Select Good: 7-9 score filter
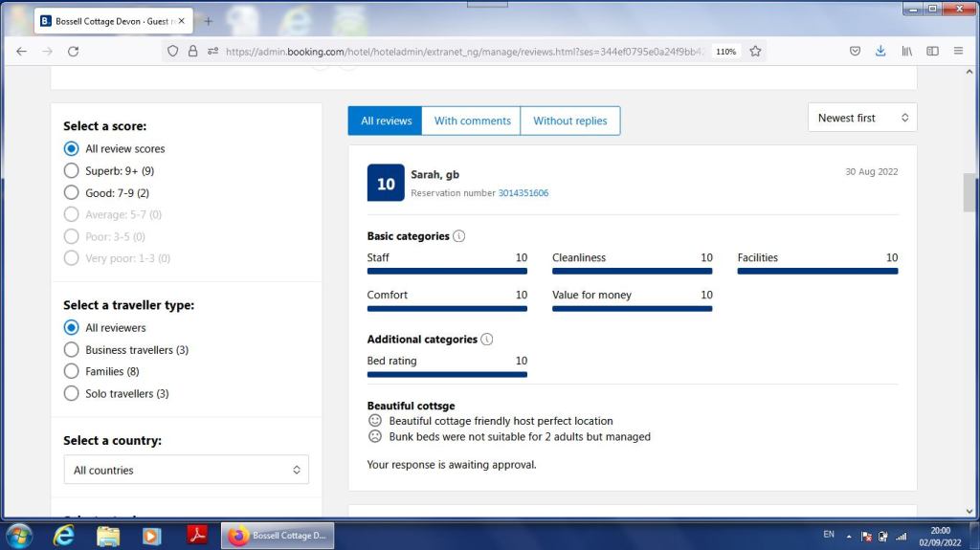Screen dimensions: 980x550 pos(71,193)
